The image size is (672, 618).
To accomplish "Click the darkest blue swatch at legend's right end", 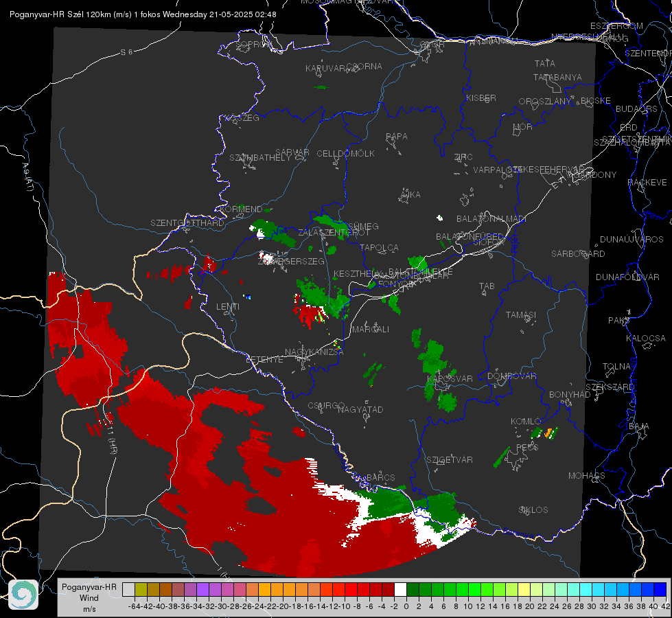I will point(660,589).
